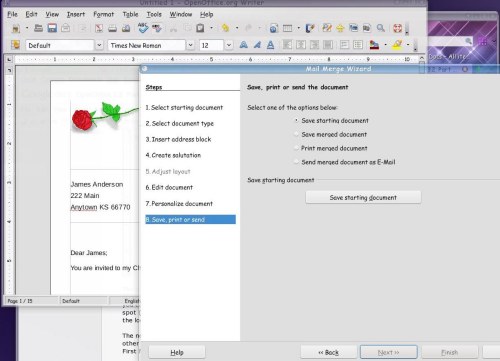Click the rose image in the document

(x=105, y=116)
